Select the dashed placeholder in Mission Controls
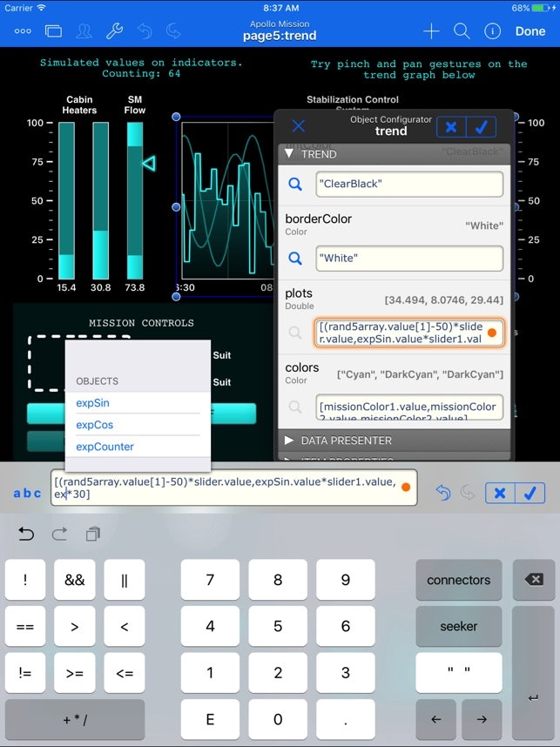 click(x=47, y=363)
